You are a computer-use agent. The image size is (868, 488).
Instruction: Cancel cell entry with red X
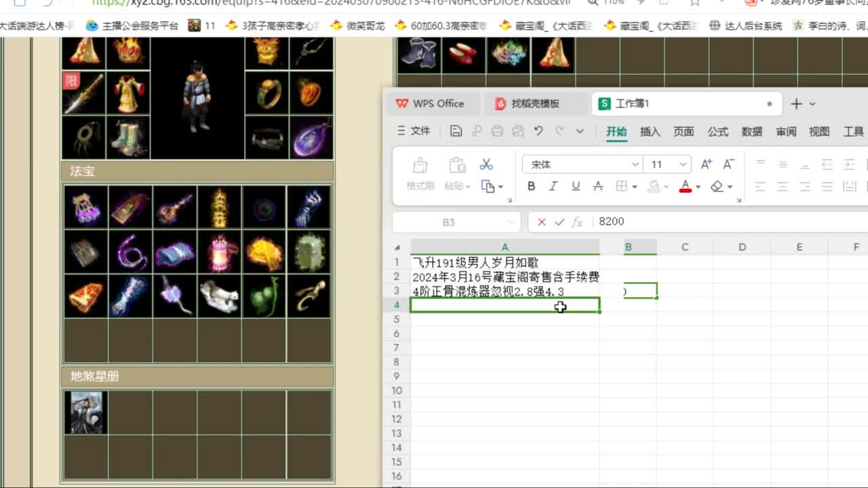[x=542, y=222]
